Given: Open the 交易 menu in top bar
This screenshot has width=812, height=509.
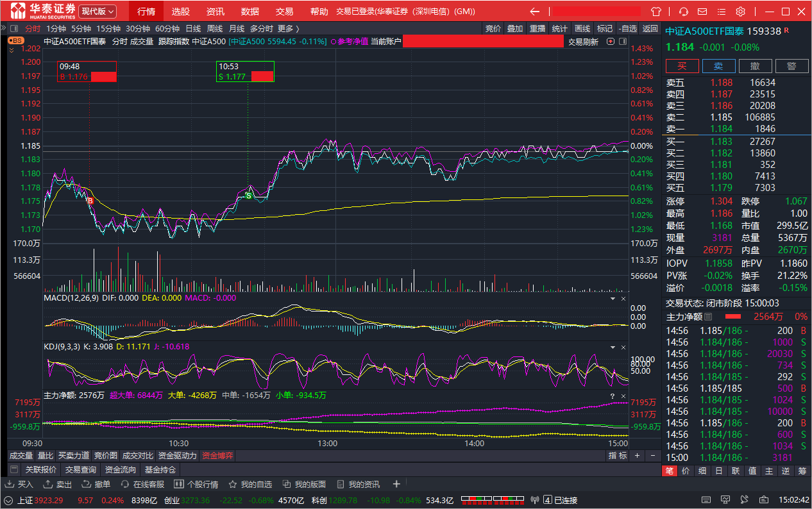Looking at the screenshot, I should [284, 12].
